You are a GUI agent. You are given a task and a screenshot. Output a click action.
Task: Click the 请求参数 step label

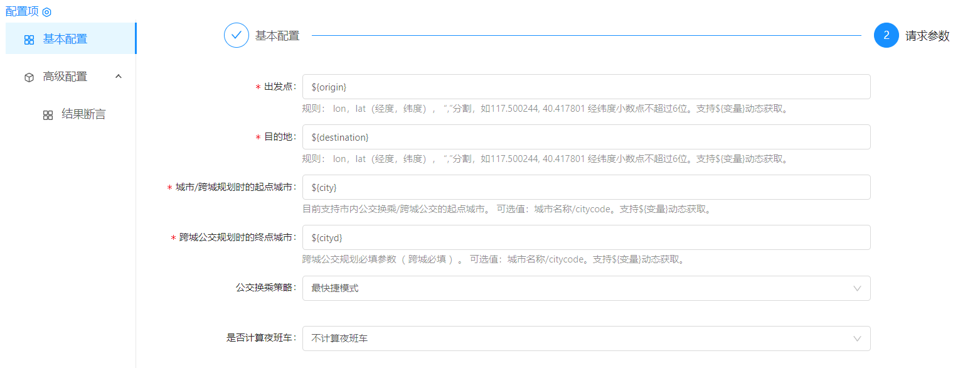tap(927, 36)
